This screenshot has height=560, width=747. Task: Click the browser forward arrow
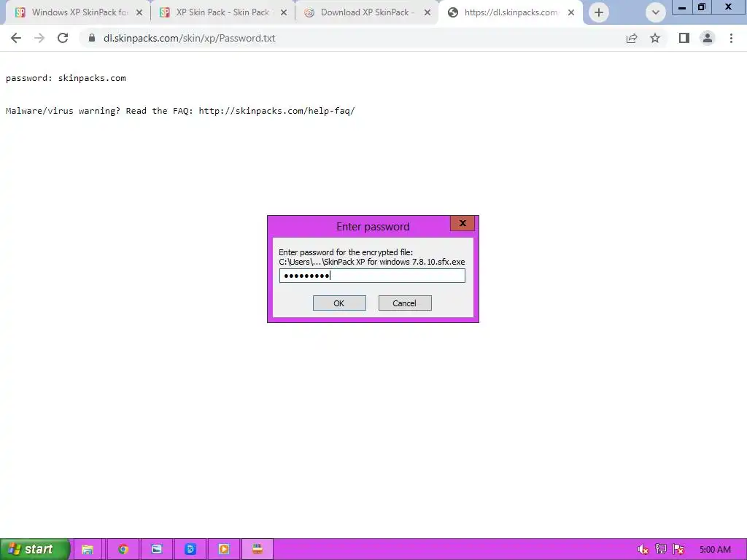39,38
